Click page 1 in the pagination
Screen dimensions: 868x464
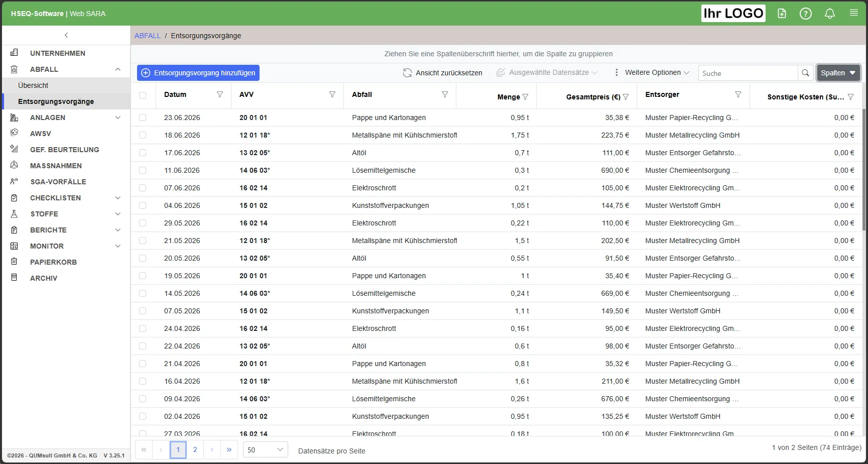[x=178, y=449]
